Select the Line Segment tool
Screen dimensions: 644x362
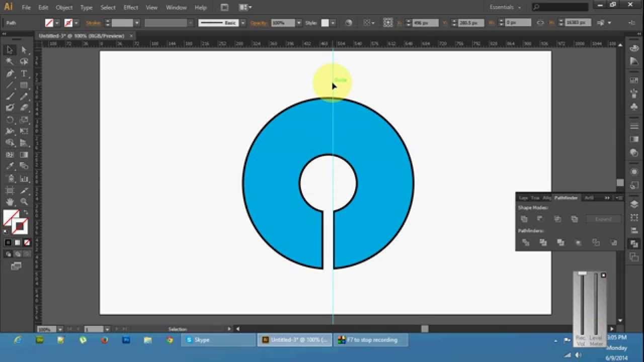(10, 85)
